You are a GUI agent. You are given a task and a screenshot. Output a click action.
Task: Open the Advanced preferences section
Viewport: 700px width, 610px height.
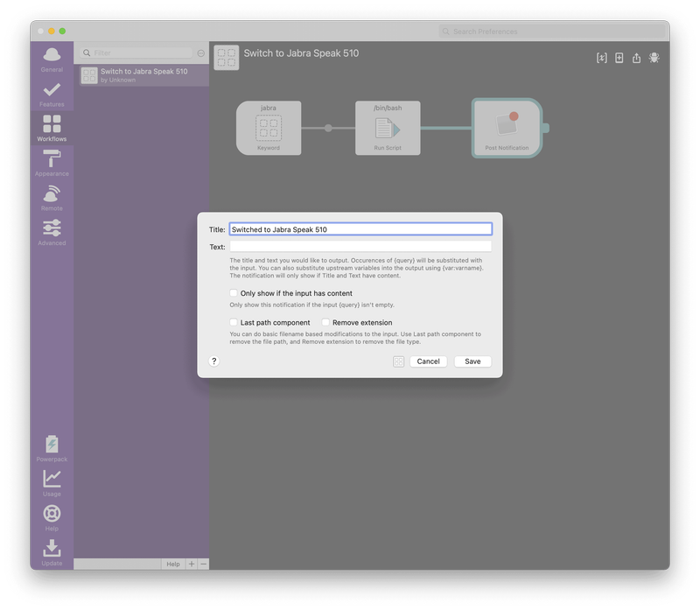pos(52,232)
